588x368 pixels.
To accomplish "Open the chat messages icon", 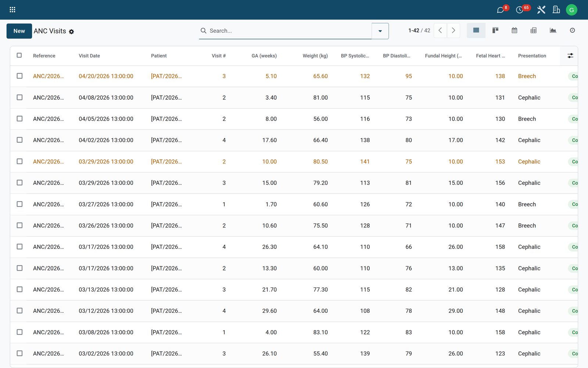I will [x=500, y=10].
